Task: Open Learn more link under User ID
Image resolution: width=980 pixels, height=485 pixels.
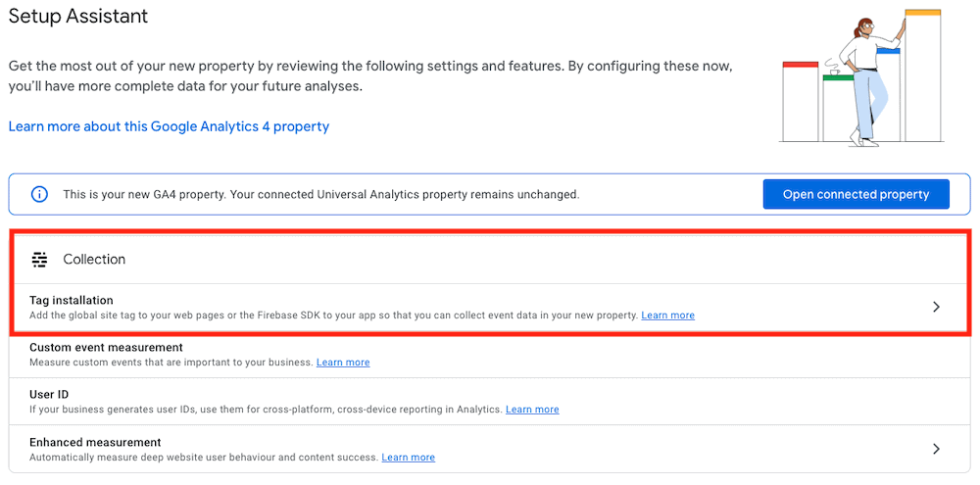Action: click(x=532, y=410)
